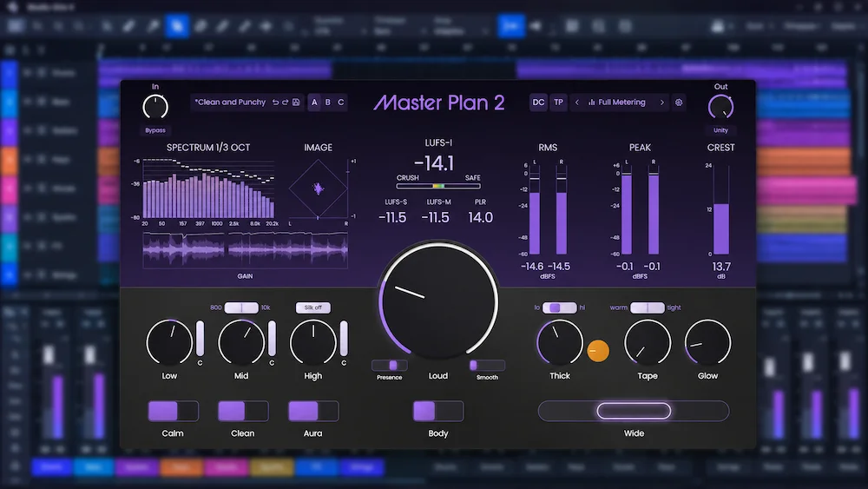The width and height of the screenshot is (868, 489).
Task: Click the Crest value 13.7
Action: click(x=721, y=267)
